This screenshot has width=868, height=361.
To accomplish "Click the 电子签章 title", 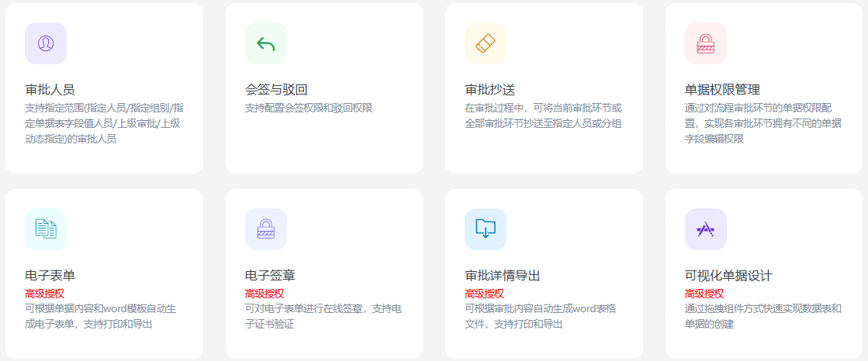I will click(270, 276).
